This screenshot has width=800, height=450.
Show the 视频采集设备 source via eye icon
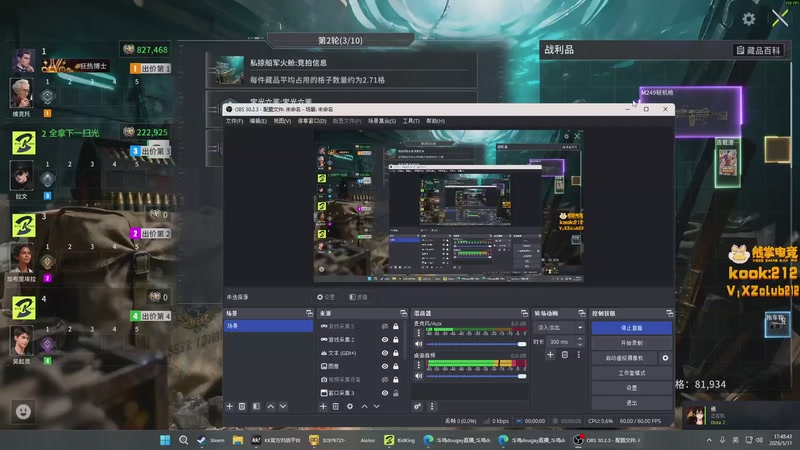tap(385, 380)
